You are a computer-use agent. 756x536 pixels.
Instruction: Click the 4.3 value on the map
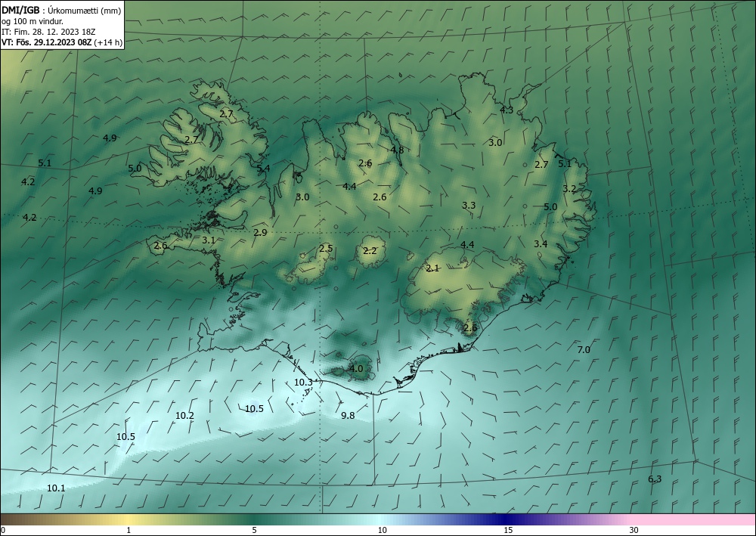[x=507, y=110]
